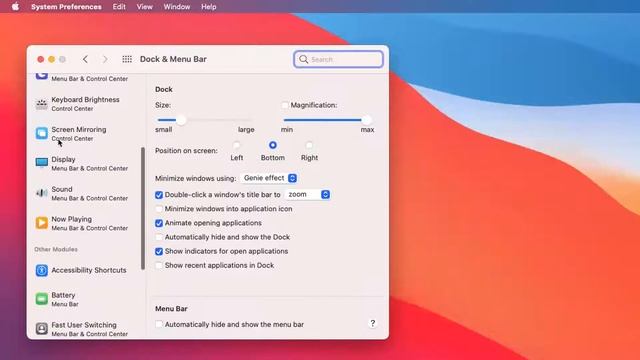Open the System Preferences menu

pyautogui.click(x=66, y=7)
